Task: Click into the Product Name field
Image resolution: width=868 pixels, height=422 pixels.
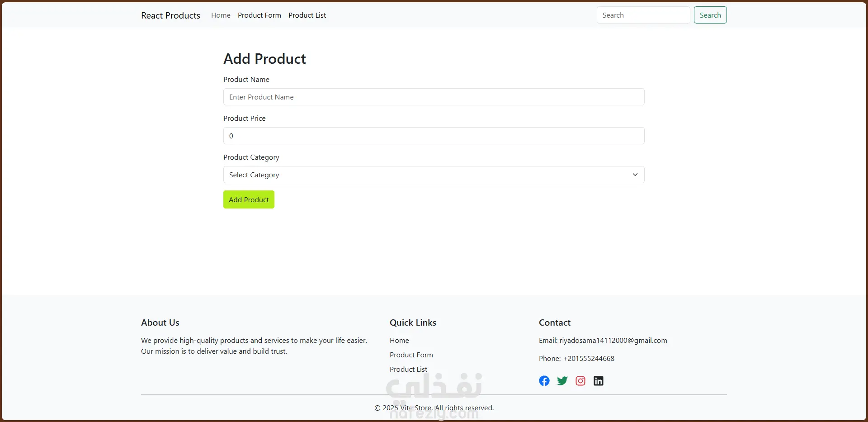Action: pos(434,97)
